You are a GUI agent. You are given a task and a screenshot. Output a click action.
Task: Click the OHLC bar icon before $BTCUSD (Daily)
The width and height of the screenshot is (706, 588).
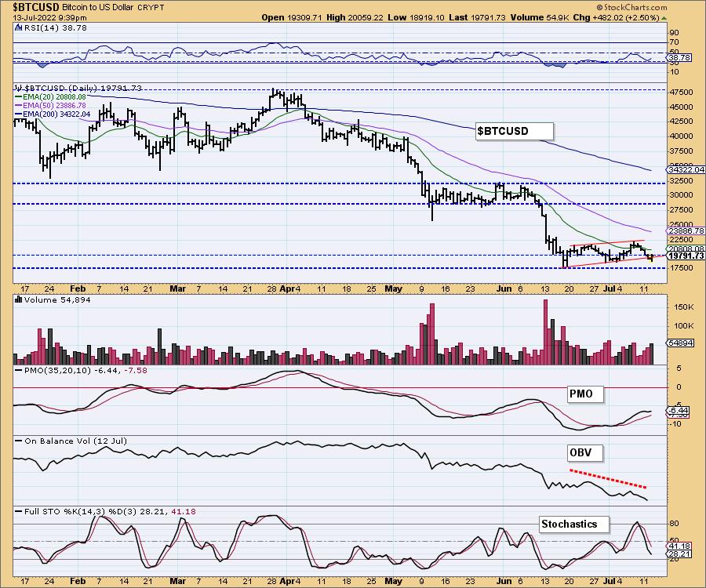click(x=19, y=88)
